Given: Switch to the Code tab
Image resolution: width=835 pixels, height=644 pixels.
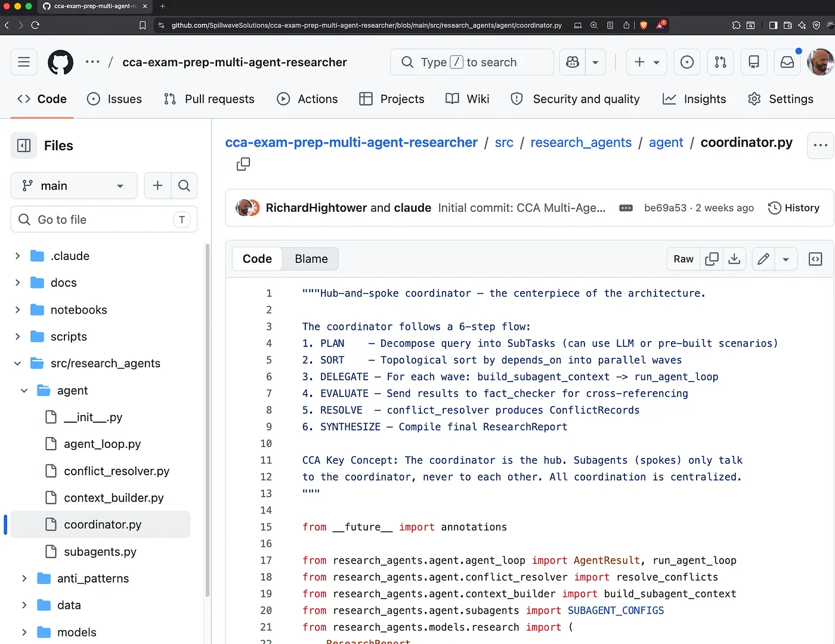Looking at the screenshot, I should (x=42, y=99).
